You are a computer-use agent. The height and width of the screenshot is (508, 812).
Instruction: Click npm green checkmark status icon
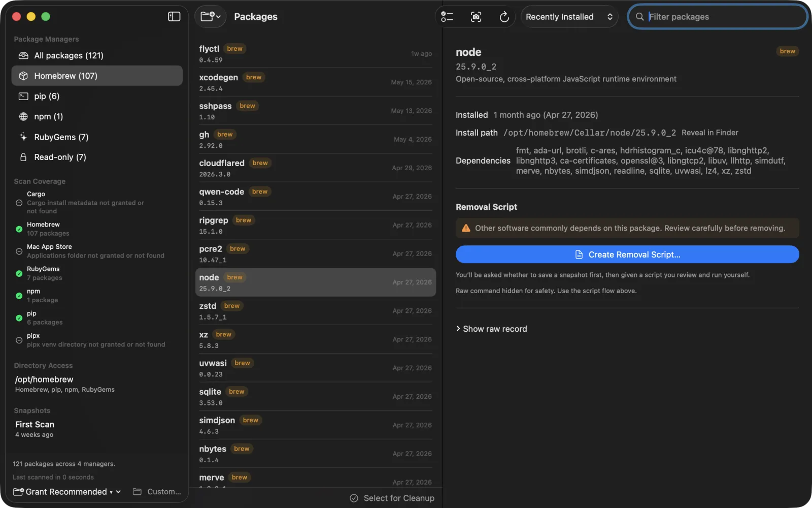click(x=19, y=296)
